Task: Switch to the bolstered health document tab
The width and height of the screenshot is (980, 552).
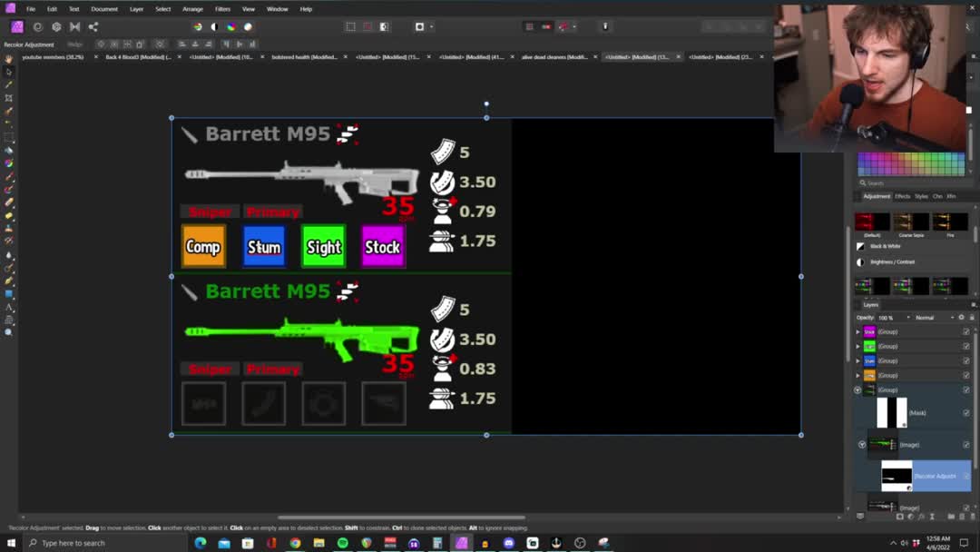Action: [x=304, y=57]
